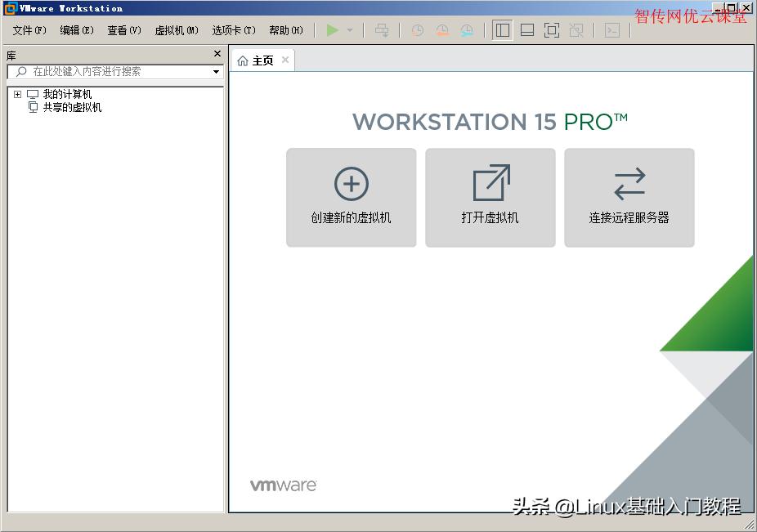Open the 查看(V) menu

point(124,30)
